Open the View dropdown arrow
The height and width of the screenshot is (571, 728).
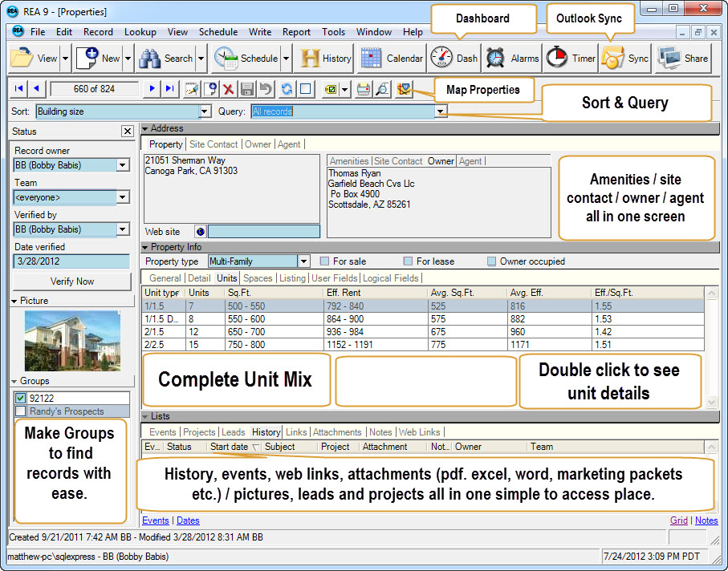coord(66,59)
